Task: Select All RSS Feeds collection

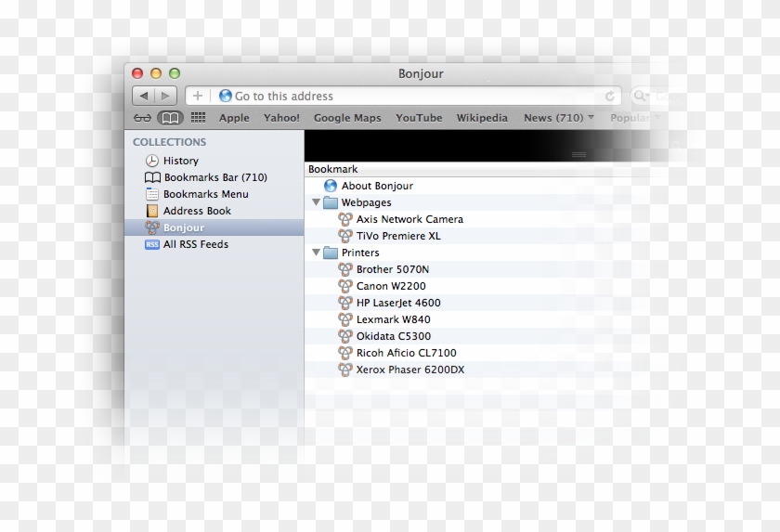Action: [x=195, y=244]
